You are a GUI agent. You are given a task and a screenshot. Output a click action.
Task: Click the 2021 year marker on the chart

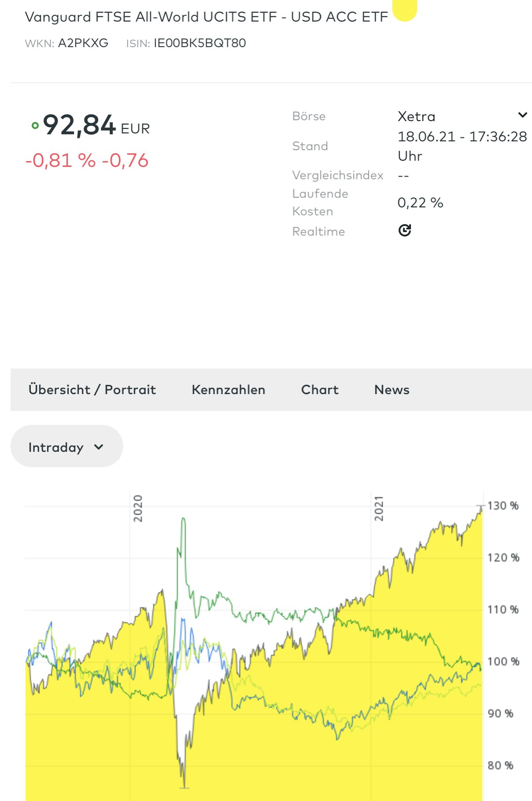point(379,508)
